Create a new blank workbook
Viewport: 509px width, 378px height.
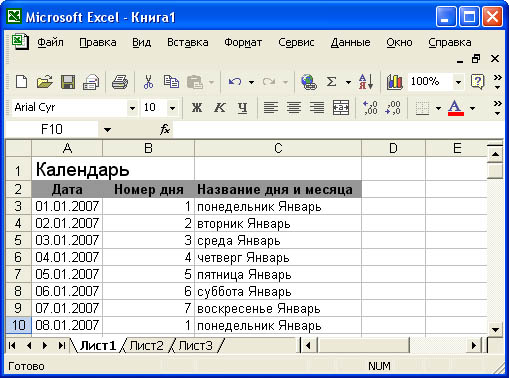tap(22, 82)
